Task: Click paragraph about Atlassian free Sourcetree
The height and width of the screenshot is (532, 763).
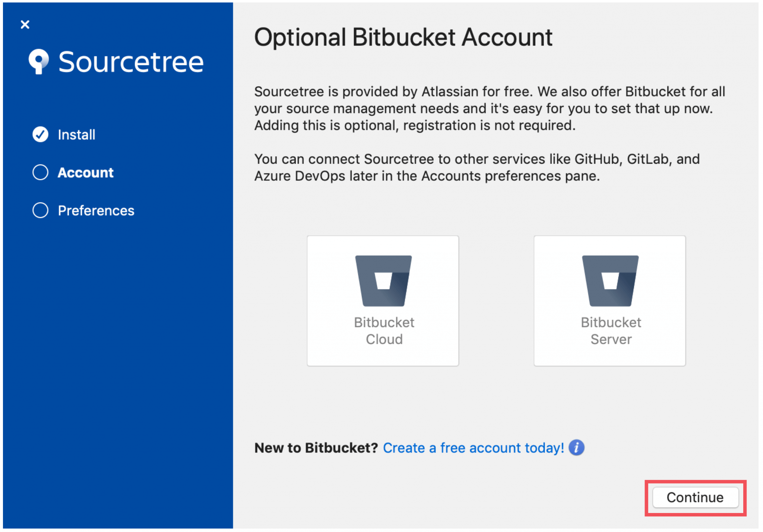Action: (489, 108)
